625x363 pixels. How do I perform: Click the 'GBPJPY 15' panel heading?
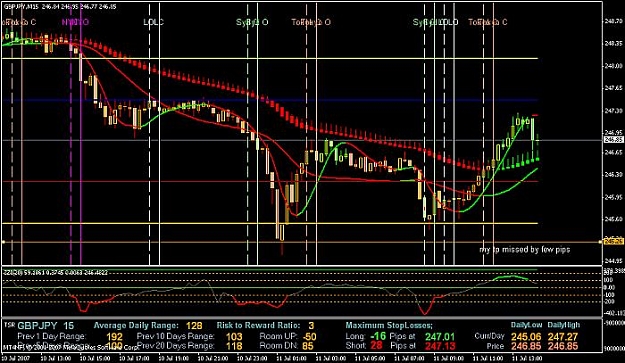click(x=45, y=326)
